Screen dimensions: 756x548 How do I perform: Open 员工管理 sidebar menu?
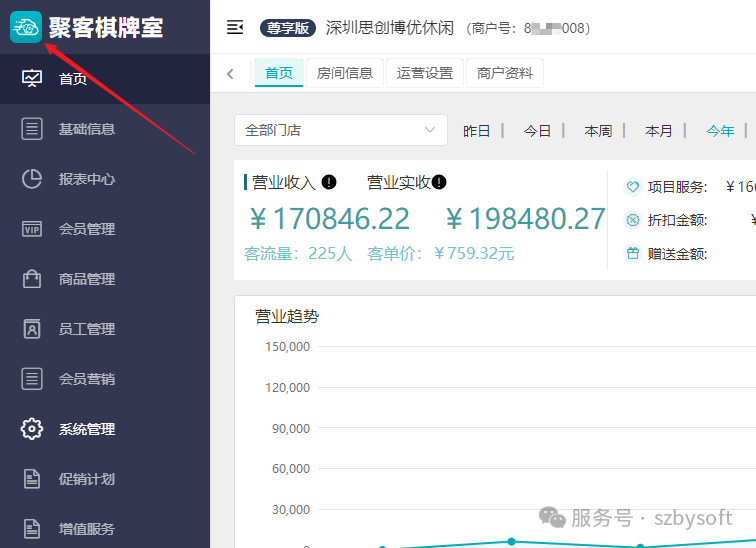point(105,329)
